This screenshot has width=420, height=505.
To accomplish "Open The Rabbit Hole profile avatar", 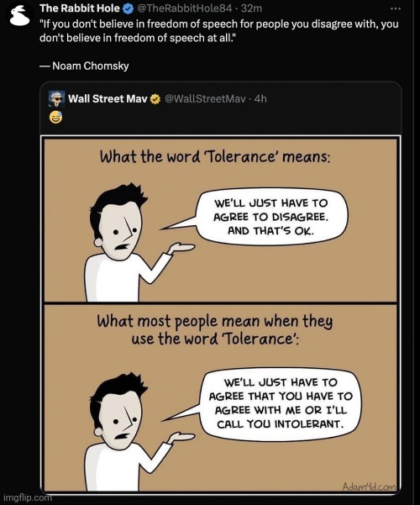I will tap(20, 16).
